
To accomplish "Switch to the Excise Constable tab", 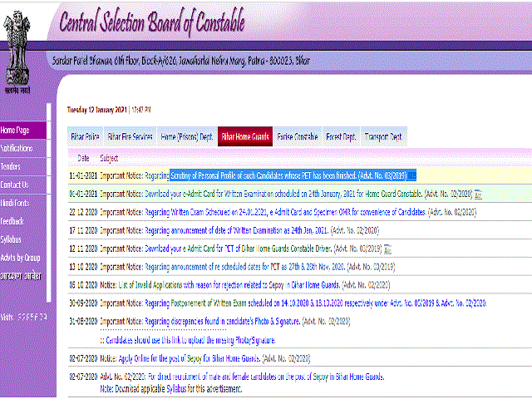I will pos(298,136).
